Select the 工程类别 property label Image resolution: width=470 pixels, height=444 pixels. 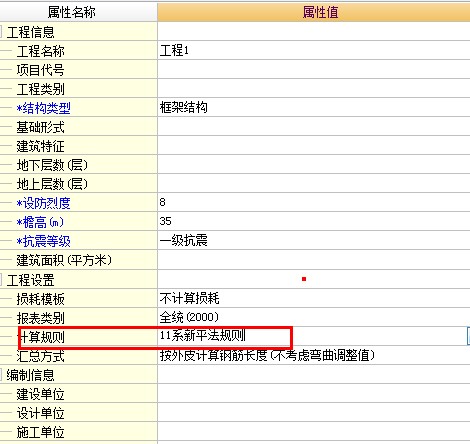point(40,89)
